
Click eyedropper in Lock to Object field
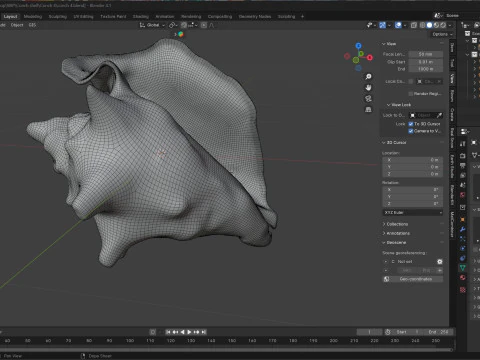tap(439, 115)
